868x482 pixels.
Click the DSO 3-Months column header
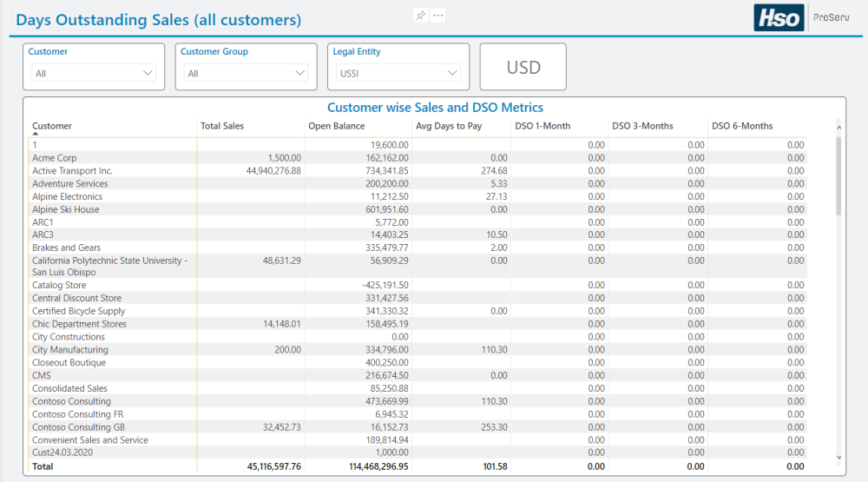(642, 126)
